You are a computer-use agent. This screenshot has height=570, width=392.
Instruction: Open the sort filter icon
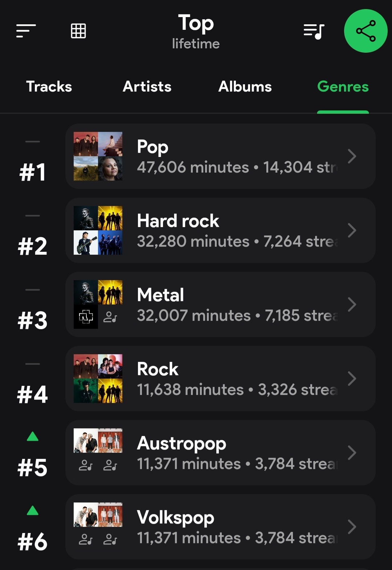coord(26,31)
